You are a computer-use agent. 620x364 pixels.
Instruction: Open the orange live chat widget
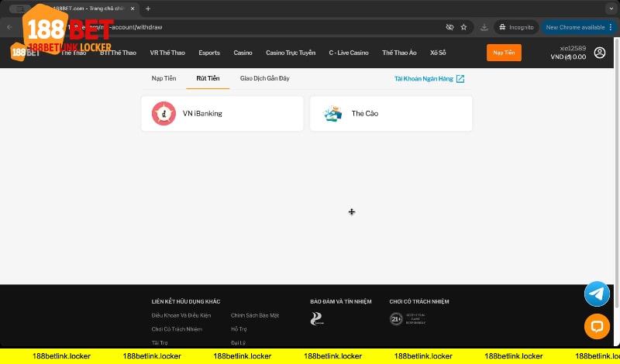click(597, 326)
